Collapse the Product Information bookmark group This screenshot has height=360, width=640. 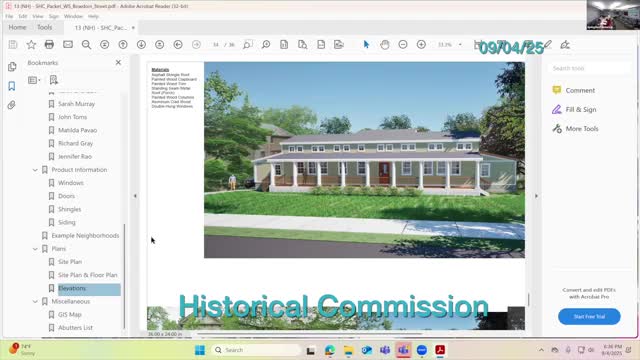[35, 170]
